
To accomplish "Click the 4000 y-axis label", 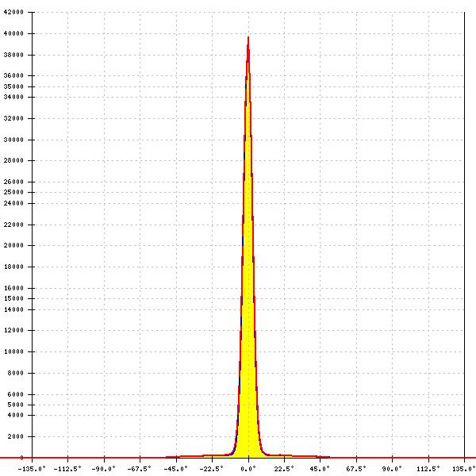I will tap(15, 415).
